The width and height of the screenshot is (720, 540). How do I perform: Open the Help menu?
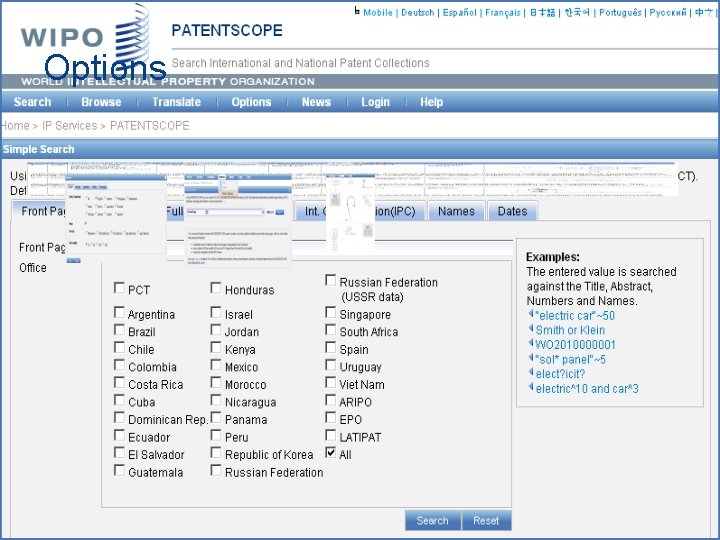pos(431,102)
